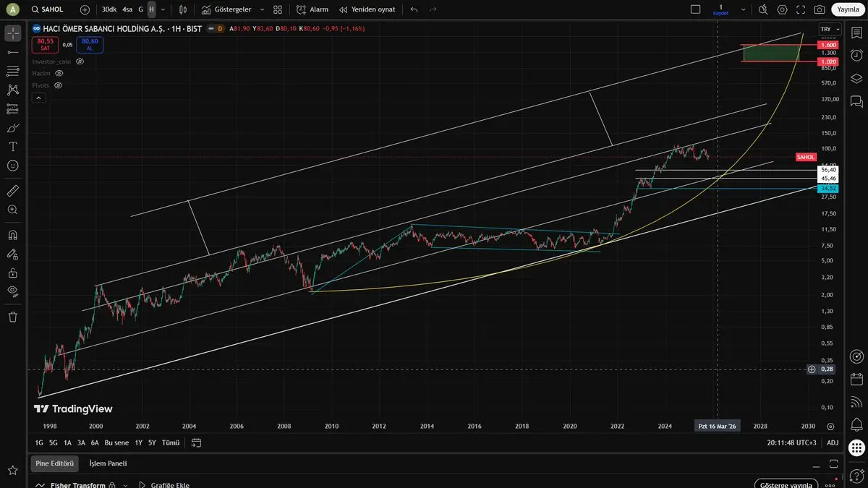This screenshot has height=488, width=868.
Task: Open the TRY currency dropdown
Action: (x=830, y=29)
